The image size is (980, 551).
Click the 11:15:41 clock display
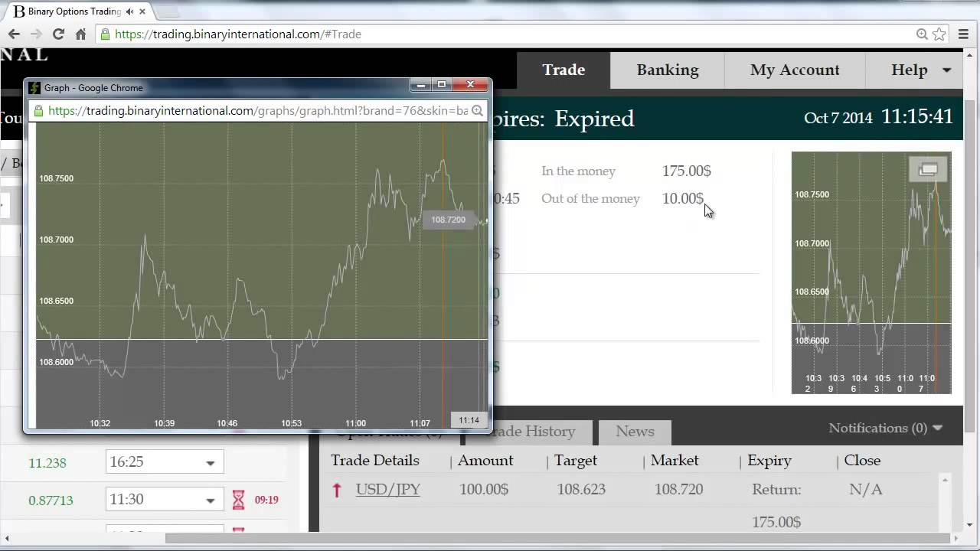(917, 116)
